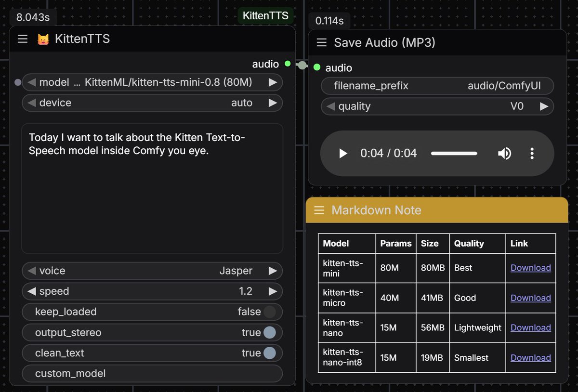The image size is (578, 392).
Task: Seek in the audio progress bar
Action: click(454, 154)
